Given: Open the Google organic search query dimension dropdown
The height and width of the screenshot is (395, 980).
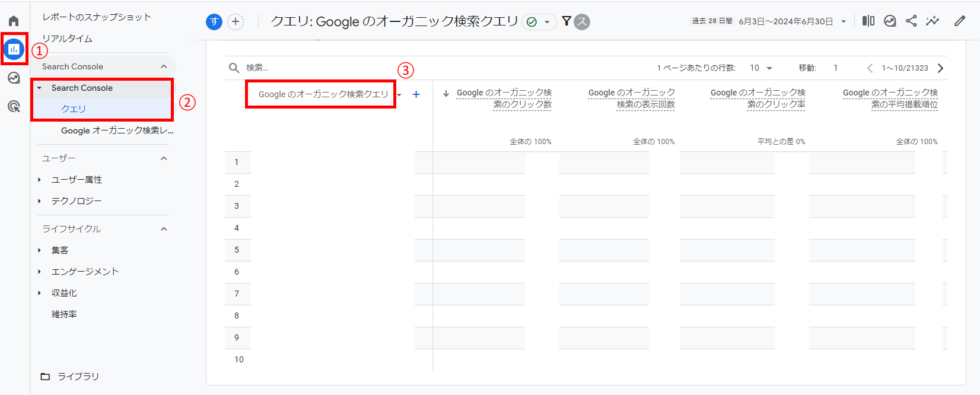Looking at the screenshot, I should [399, 95].
